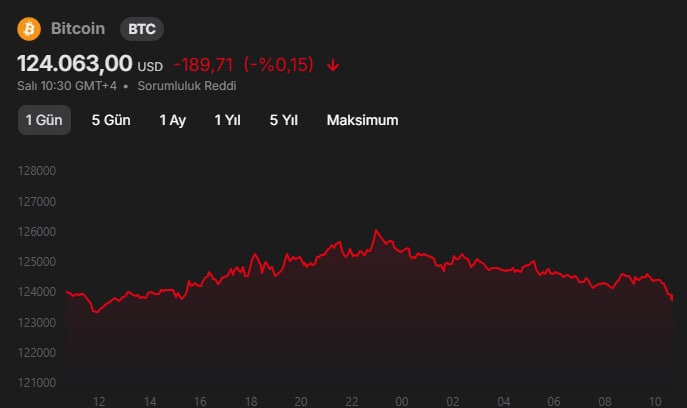Switch to the 5 Gün range
Screen dimensions: 687x408
(111, 120)
